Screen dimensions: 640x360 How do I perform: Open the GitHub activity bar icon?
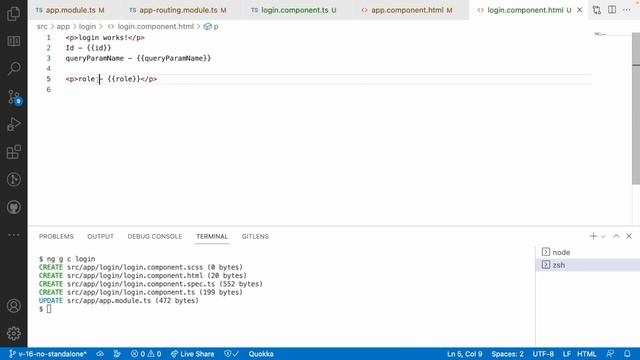(13, 207)
